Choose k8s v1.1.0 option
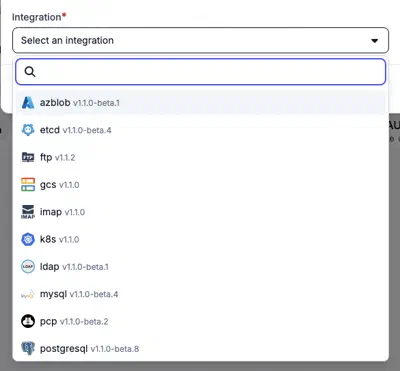Viewport: 400px width, 371px height. (x=201, y=239)
